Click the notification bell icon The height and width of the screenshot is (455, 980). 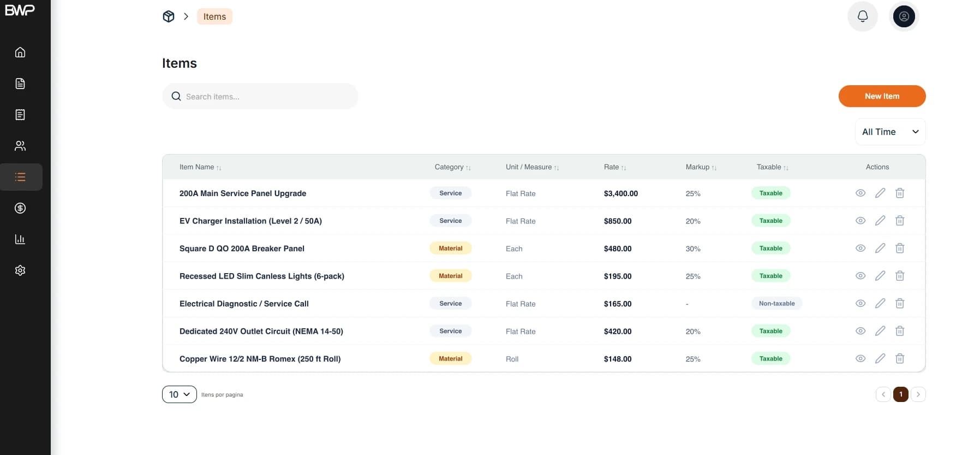click(x=862, y=16)
